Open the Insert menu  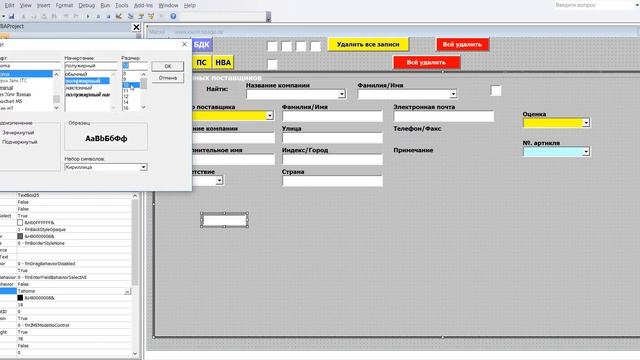[x=44, y=5]
